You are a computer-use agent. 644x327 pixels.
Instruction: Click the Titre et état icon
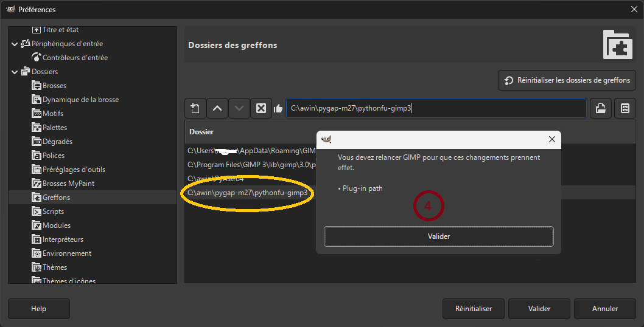point(37,30)
